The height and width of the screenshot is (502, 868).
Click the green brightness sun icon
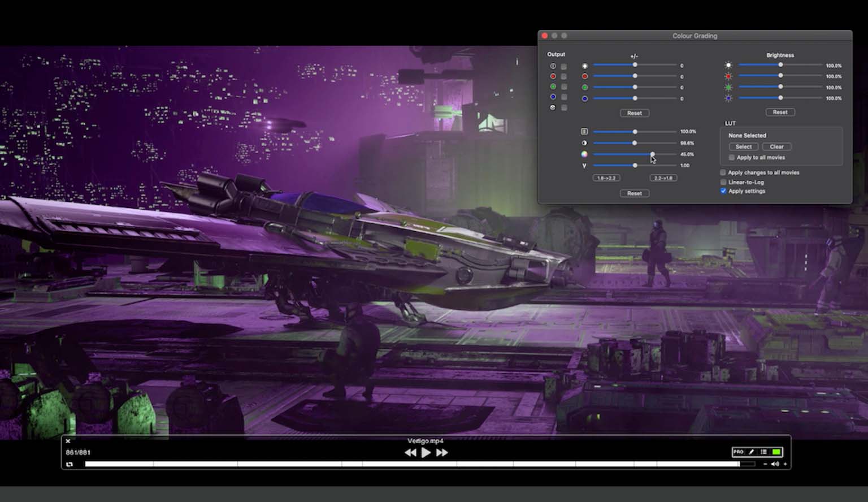728,87
